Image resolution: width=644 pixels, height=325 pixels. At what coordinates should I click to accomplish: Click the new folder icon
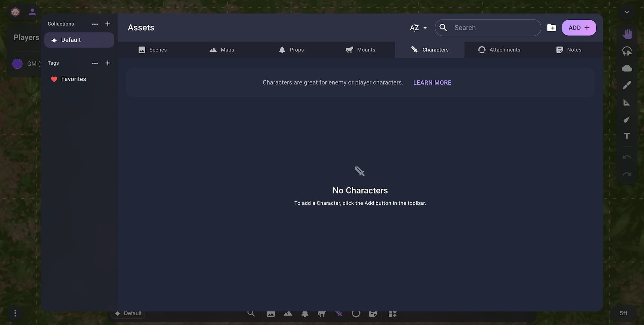pyautogui.click(x=551, y=28)
